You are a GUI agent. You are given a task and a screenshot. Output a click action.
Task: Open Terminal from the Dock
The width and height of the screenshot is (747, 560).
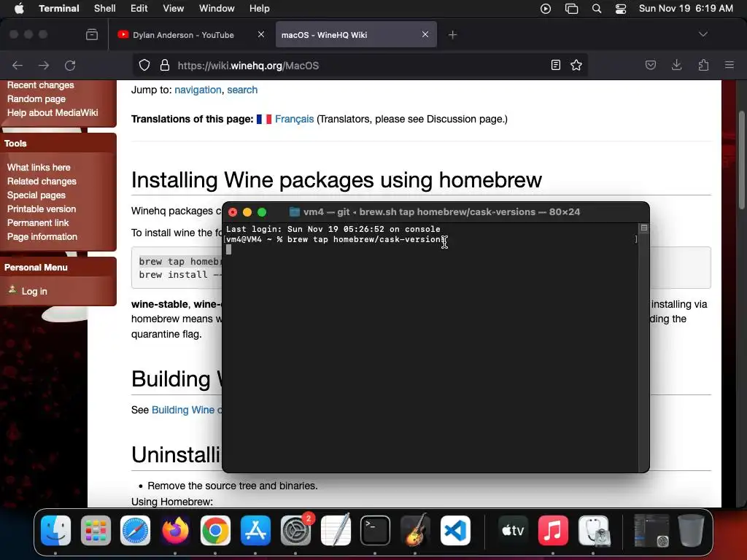375,531
